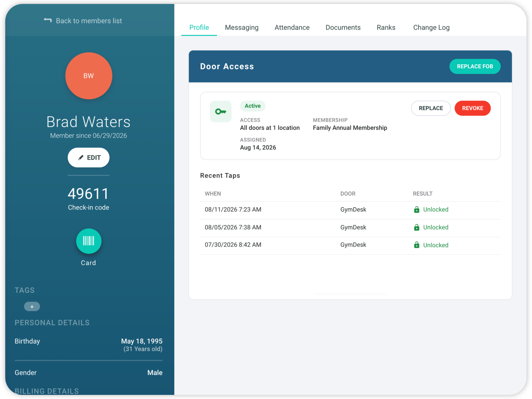Click the lock icon for 07/30/2026 tap
Screen dimensions: 532x399
[x=416, y=245]
